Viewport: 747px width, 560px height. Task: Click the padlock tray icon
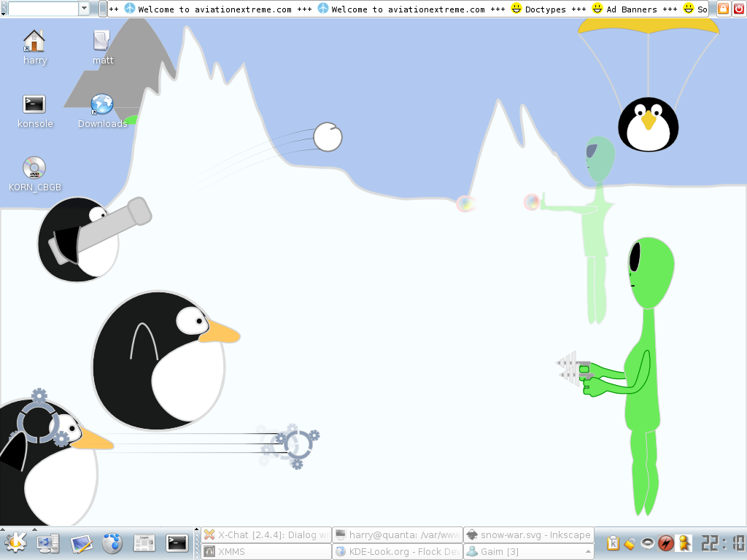pos(630,543)
